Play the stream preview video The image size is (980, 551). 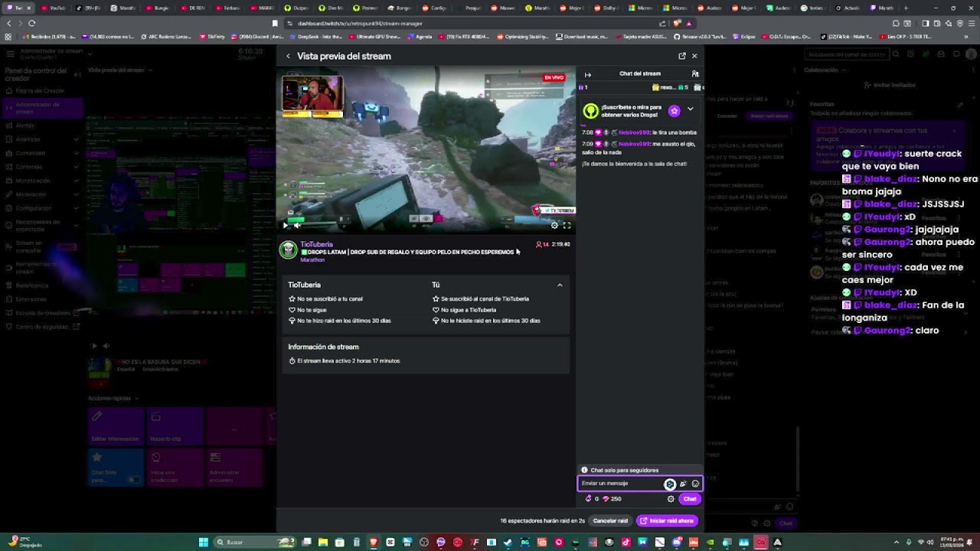tap(286, 225)
